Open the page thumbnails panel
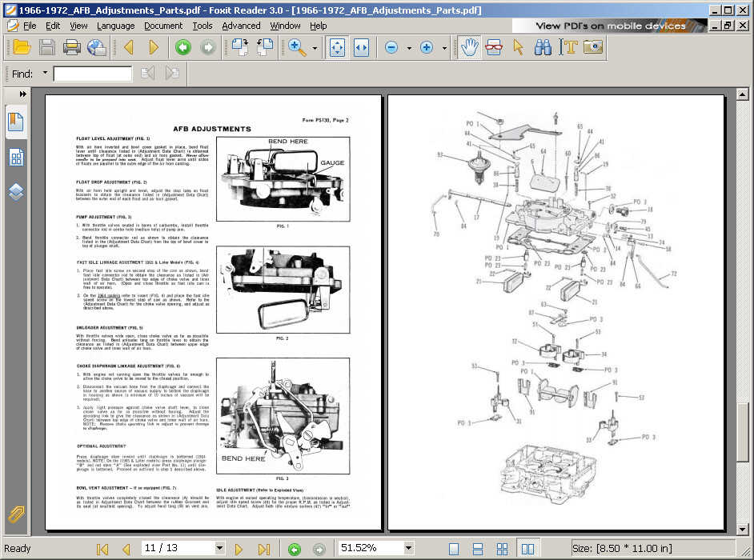Viewport: 754px width, 560px height. (x=16, y=157)
